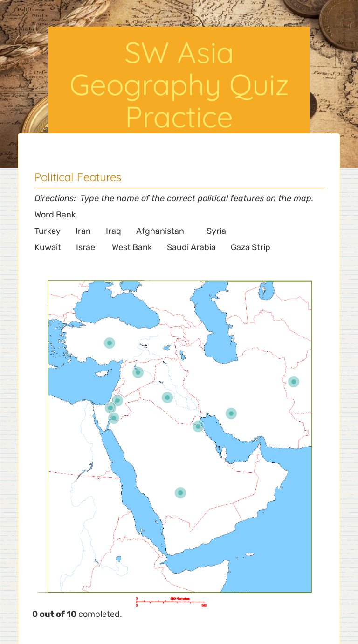Click the 'Gaza Strip' word bank entry

coord(250,247)
